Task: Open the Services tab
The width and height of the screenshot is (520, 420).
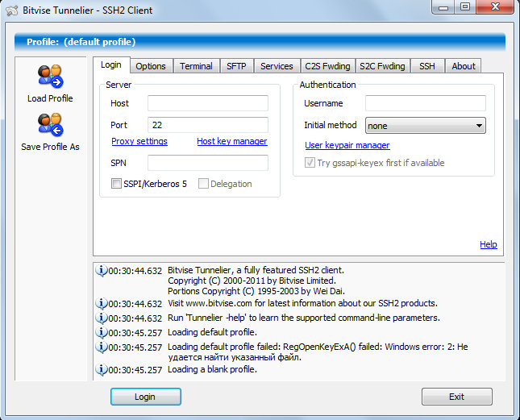Action: point(277,66)
